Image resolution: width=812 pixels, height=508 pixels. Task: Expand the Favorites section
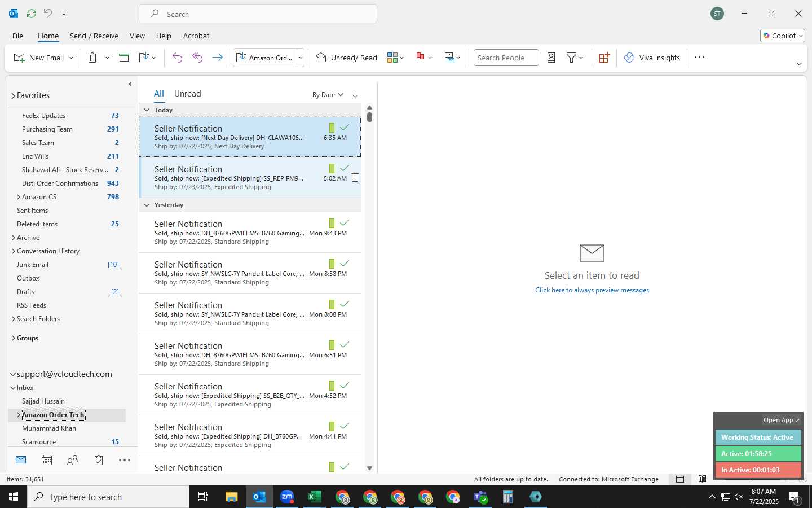coord(13,96)
